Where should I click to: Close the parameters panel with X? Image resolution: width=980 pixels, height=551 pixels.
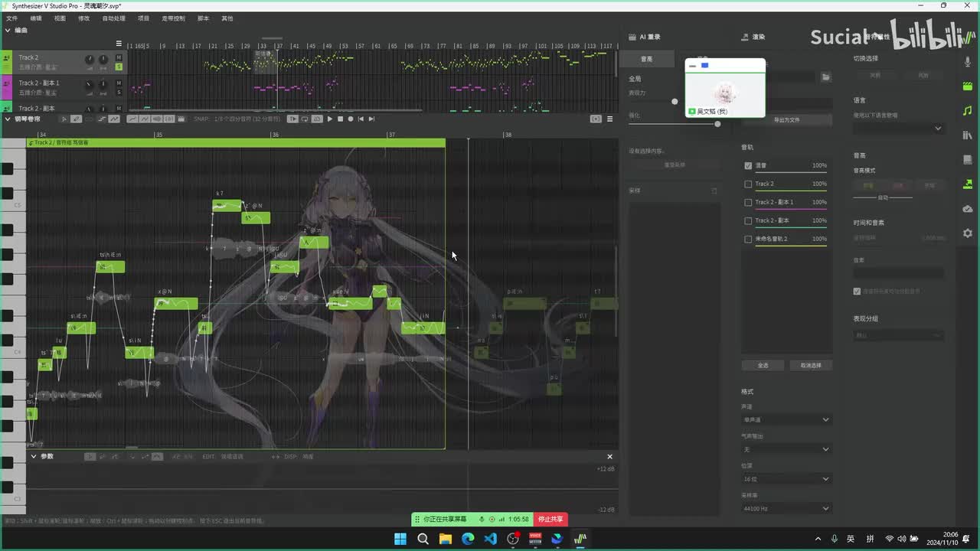click(609, 456)
